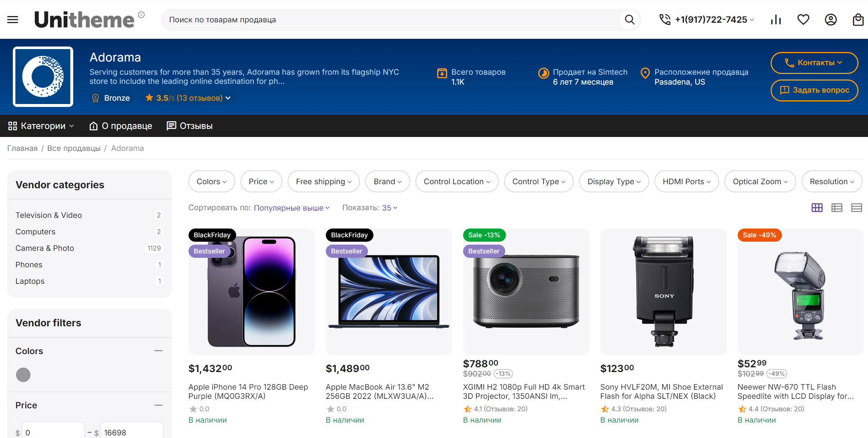Open the sort by Популярные выше dropdown
The width and height of the screenshot is (868, 438).
(291, 208)
